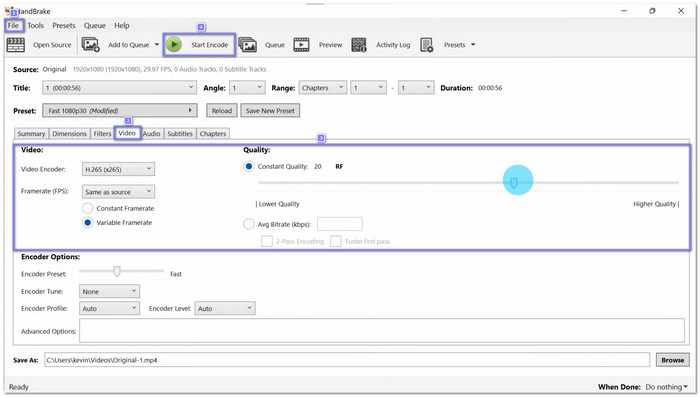
Task: Open the start chapter dropdown
Action: coord(368,88)
